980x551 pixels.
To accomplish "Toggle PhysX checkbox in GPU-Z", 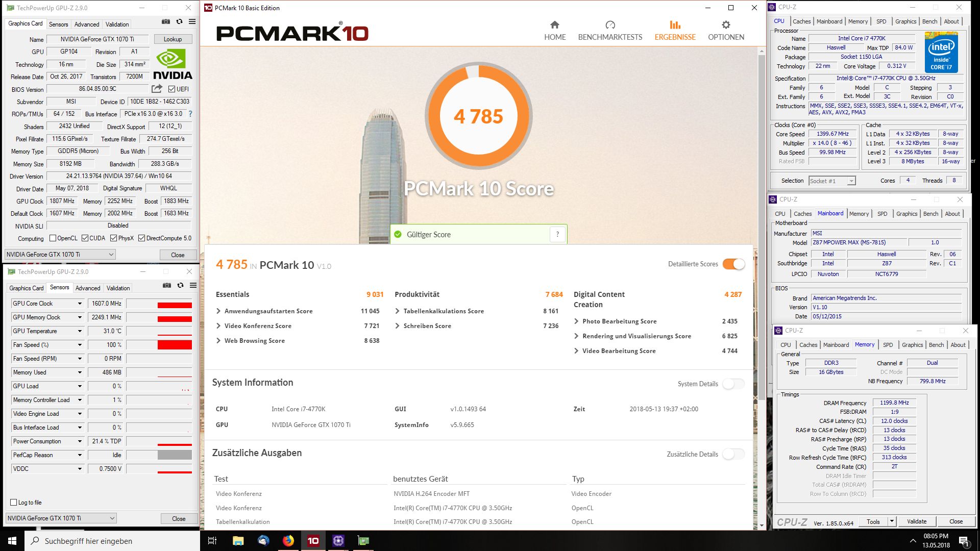I will pos(113,238).
